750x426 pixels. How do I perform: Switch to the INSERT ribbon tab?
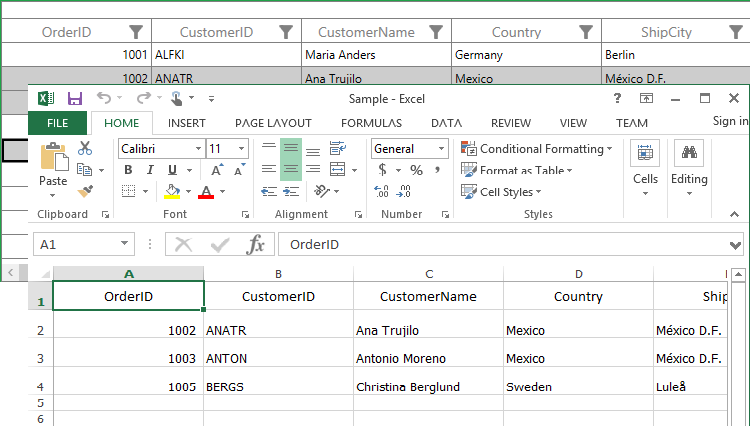(187, 123)
